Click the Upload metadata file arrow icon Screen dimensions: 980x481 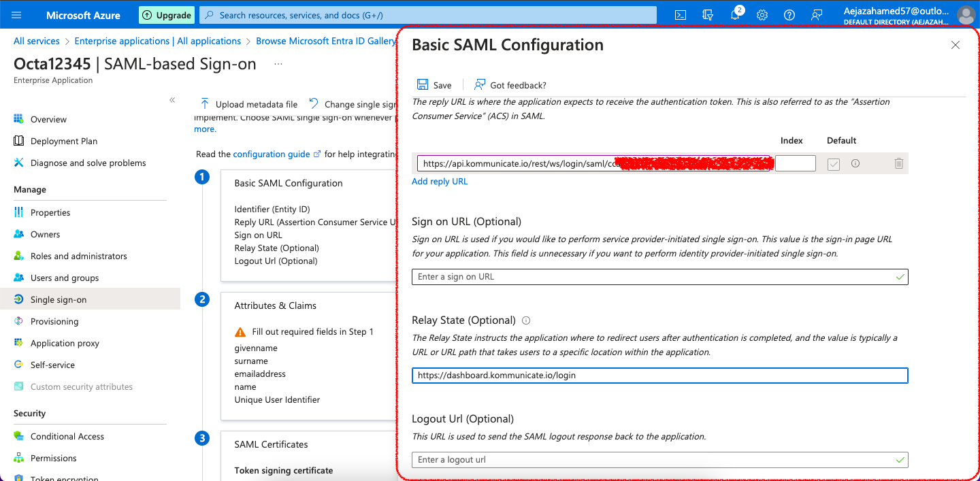[204, 103]
